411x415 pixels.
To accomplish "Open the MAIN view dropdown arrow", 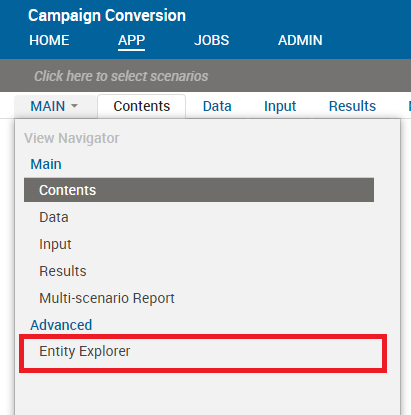I will pos(75,106).
